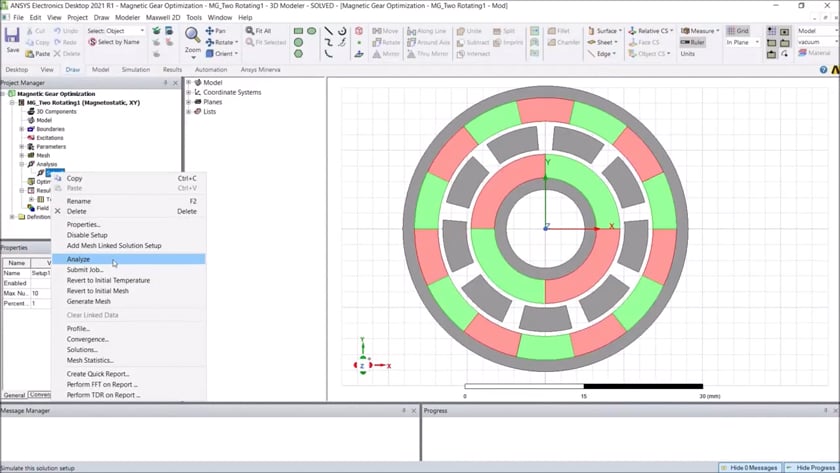Expand the Planes tree node
This screenshot has width=840, height=473.
[189, 102]
